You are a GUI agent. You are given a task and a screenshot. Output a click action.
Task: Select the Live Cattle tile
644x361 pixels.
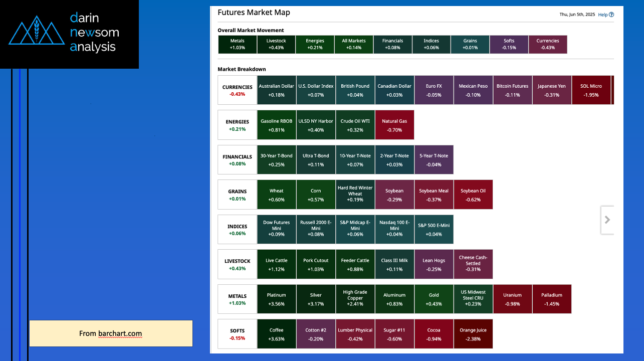(276, 264)
